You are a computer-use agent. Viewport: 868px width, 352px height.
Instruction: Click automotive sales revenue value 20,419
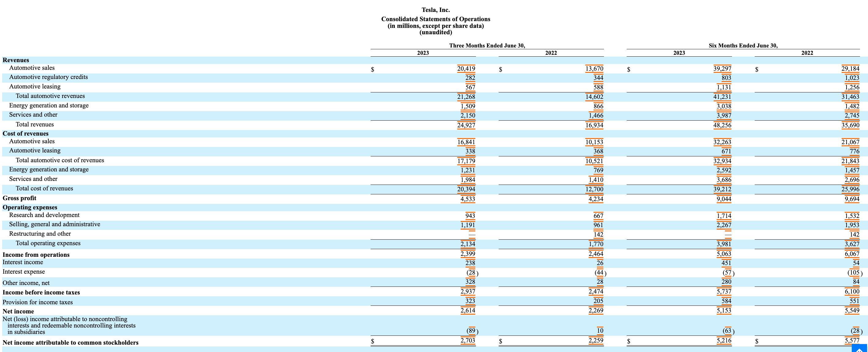point(466,69)
